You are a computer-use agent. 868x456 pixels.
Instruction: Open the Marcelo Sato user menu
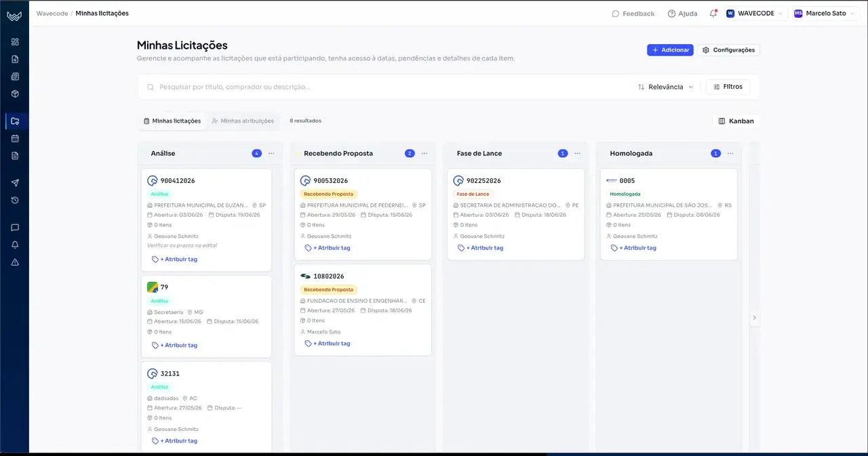tap(825, 14)
